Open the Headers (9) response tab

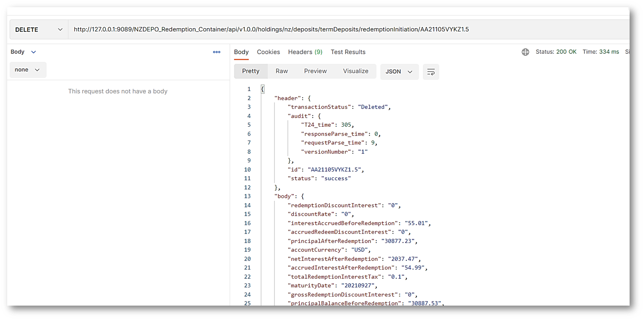coord(305,52)
